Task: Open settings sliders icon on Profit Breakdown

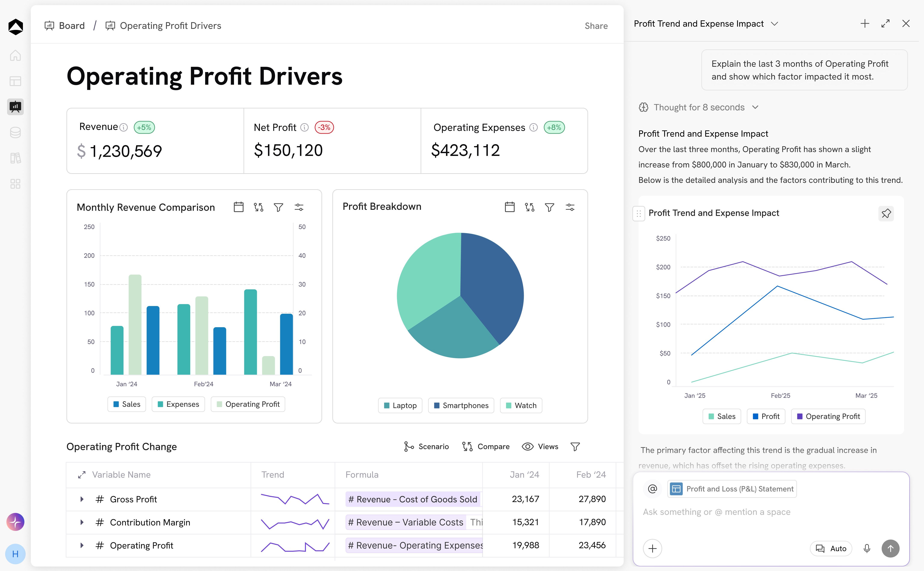Action: coord(570,207)
